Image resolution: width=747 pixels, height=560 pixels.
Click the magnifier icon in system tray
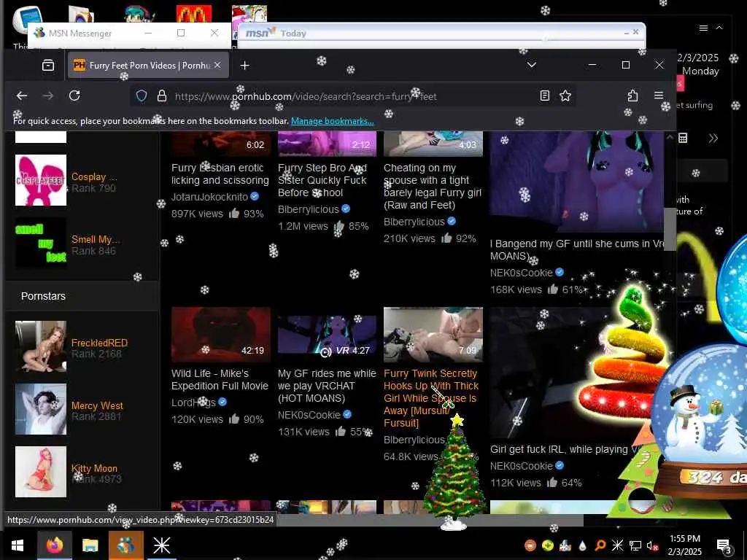600,545
